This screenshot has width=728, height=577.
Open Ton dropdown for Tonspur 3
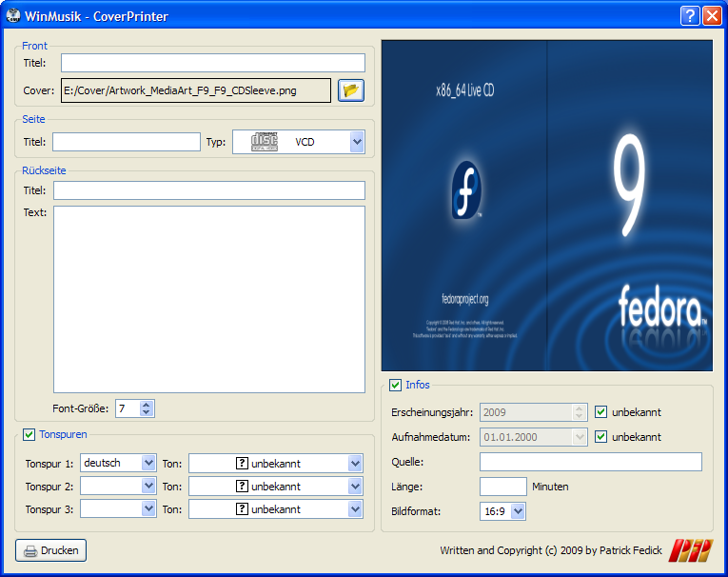tap(355, 509)
